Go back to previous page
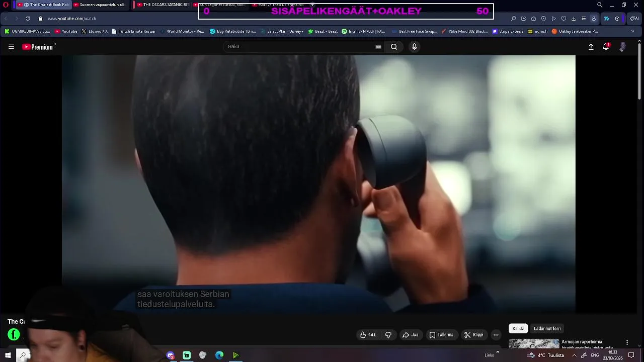 click(6, 19)
